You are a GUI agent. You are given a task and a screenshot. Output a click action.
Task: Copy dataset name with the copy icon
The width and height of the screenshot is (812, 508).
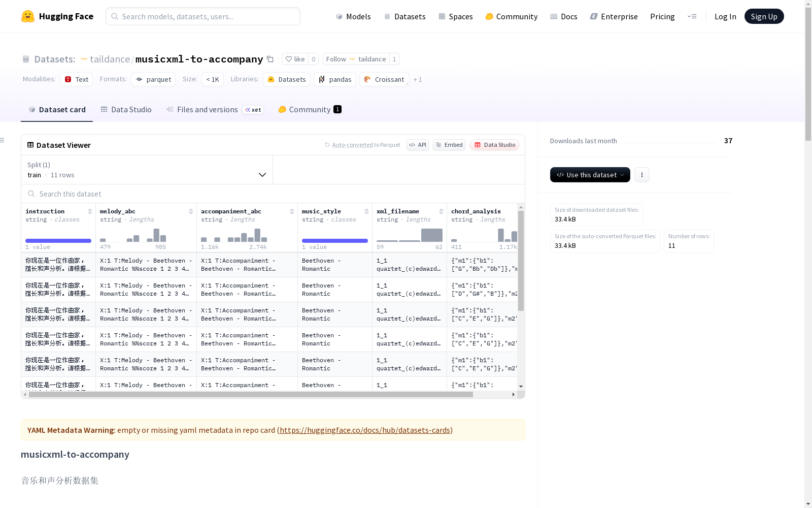(x=270, y=59)
